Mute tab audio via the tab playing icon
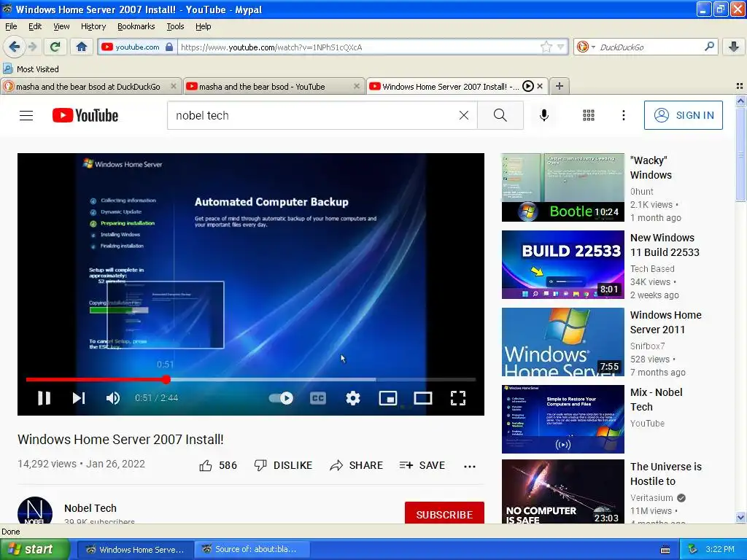Viewport: 747px width, 560px height. pyautogui.click(x=528, y=86)
